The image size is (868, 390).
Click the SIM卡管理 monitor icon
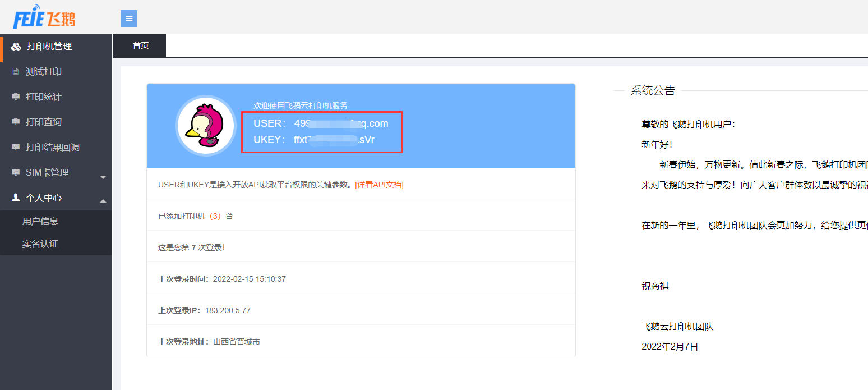(x=16, y=173)
